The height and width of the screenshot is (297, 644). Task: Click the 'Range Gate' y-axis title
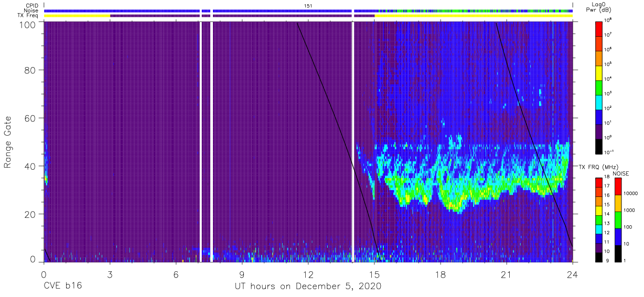8,142
